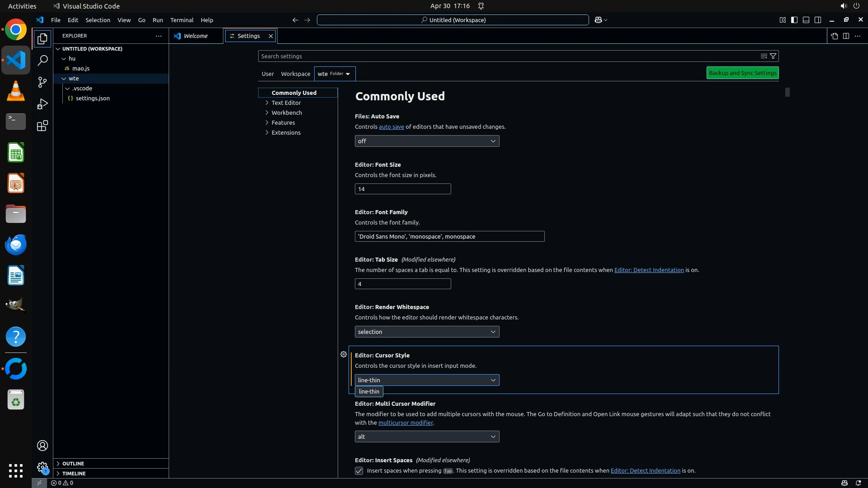The width and height of the screenshot is (868, 488).
Task: Open the Files Auto Save dropdown
Action: pos(427,141)
